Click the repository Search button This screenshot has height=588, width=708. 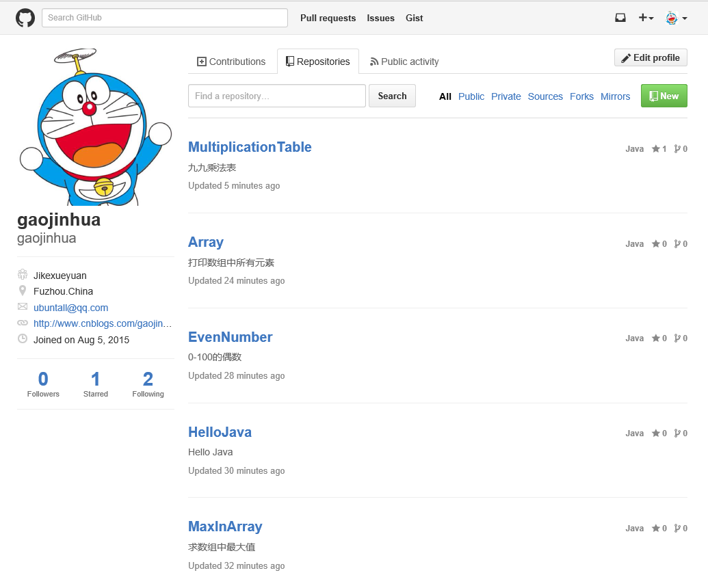click(392, 96)
